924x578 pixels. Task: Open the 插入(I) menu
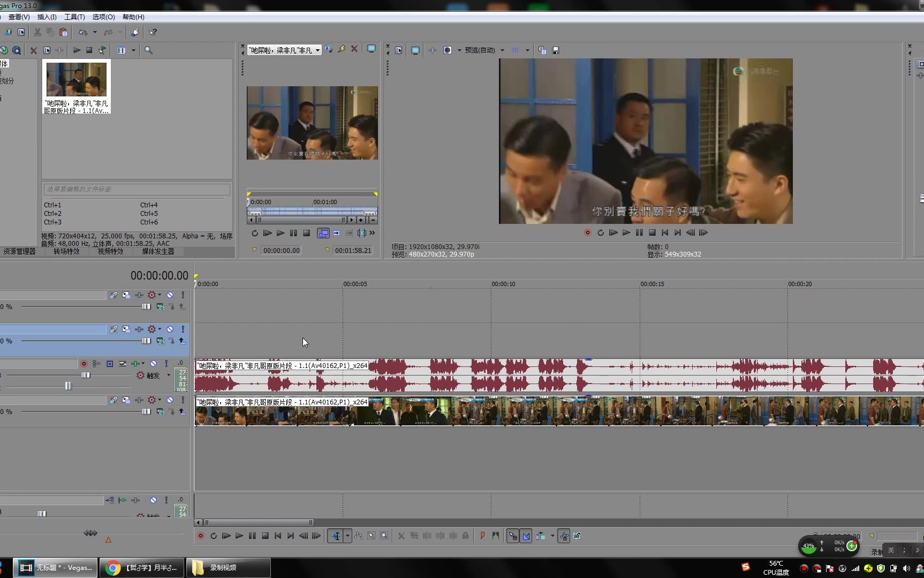[x=47, y=17]
